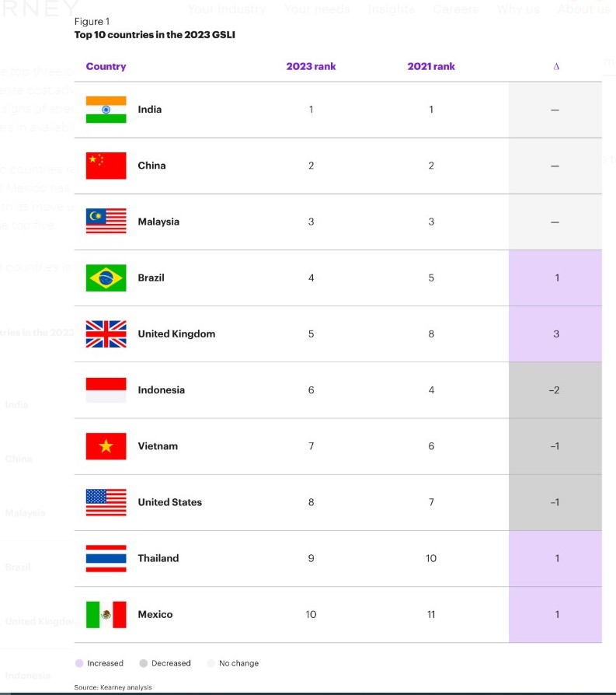Click the Brazil flag icon

tap(106, 278)
